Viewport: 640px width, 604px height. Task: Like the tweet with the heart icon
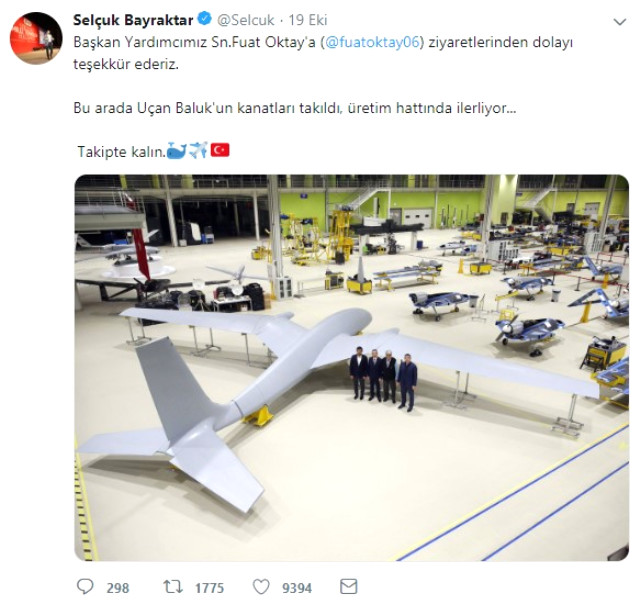261,587
